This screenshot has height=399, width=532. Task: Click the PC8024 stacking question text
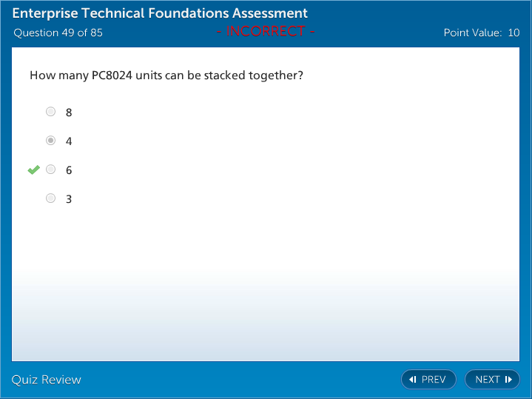[166, 76]
